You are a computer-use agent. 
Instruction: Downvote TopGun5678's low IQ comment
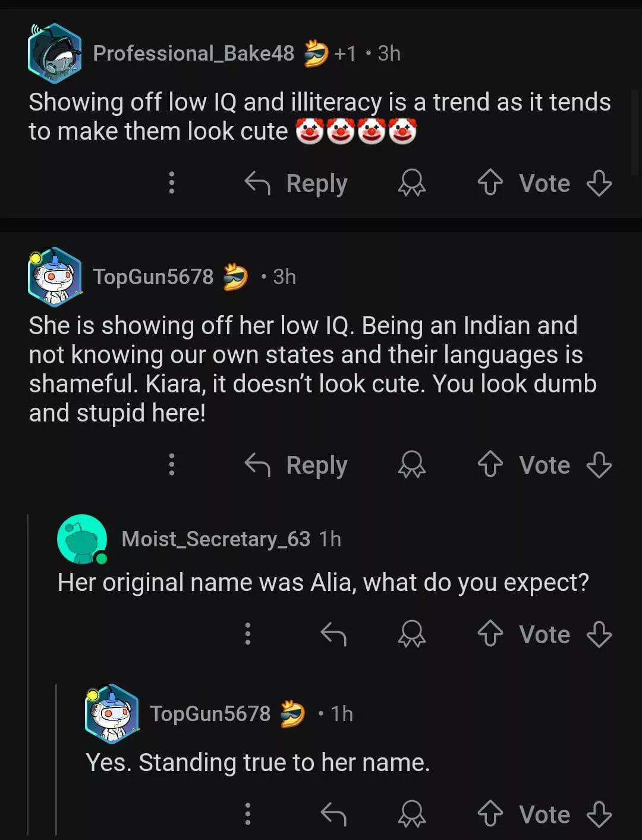(599, 464)
